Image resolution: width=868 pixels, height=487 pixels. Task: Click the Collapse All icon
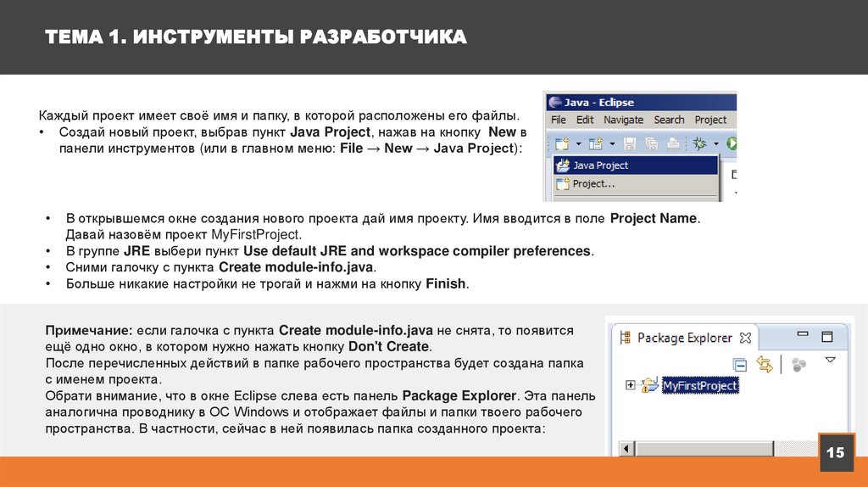pos(739,365)
